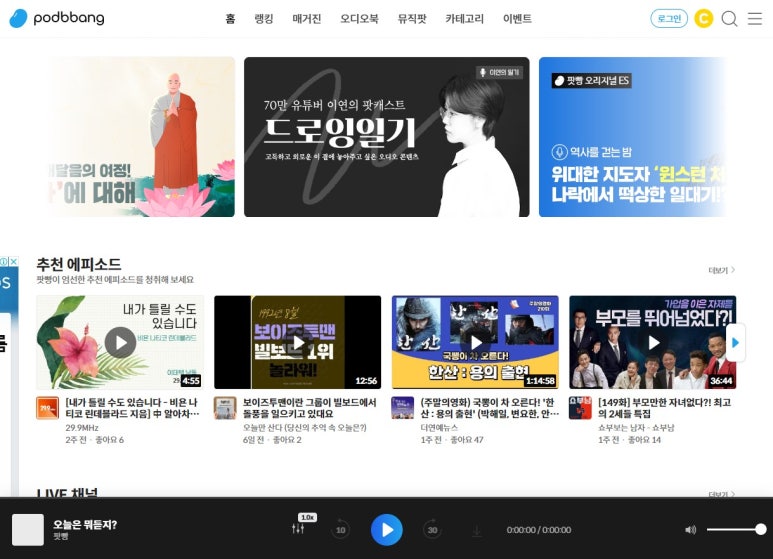Image resolution: width=773 pixels, height=559 pixels.
Task: Click 더보기 next to LIVE 채널
Action: (x=722, y=493)
